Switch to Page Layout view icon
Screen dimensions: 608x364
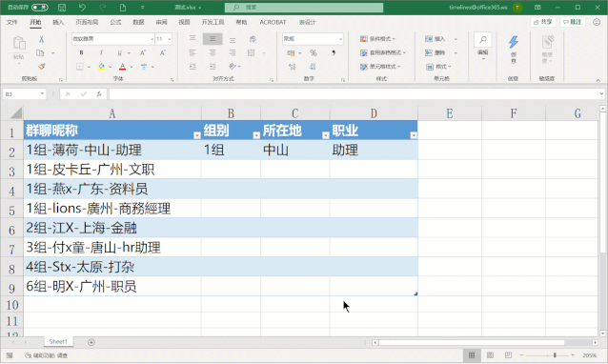pyautogui.click(x=490, y=355)
